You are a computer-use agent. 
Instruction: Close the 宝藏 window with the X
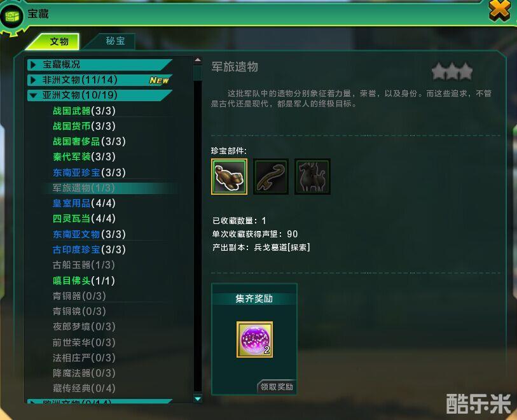tap(500, 11)
